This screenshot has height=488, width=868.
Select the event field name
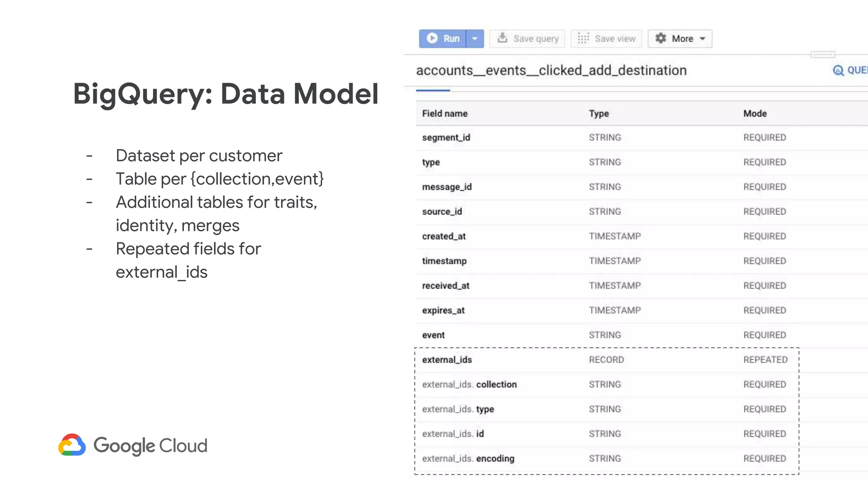[433, 335]
